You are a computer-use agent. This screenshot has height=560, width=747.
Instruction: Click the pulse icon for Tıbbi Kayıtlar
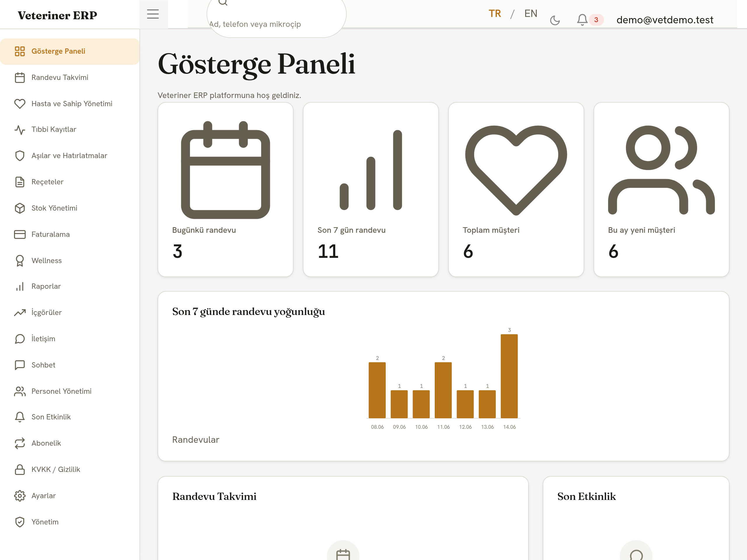pyautogui.click(x=20, y=129)
